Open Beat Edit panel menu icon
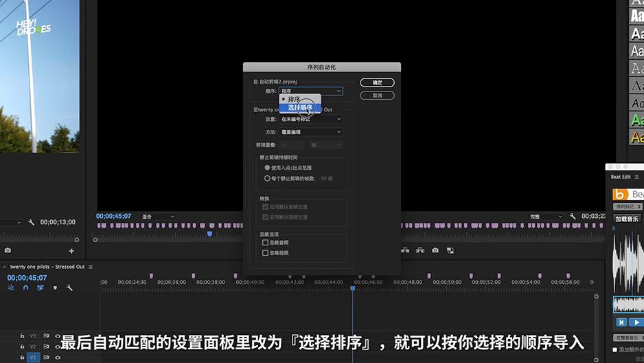Screen dimensions: 644x363 click(x=636, y=177)
